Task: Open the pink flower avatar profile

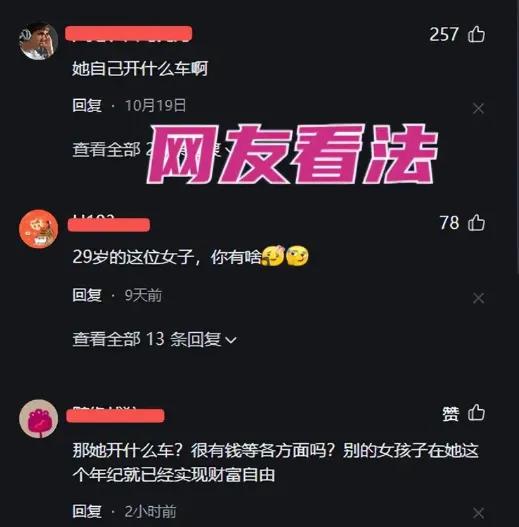Action: tap(38, 418)
